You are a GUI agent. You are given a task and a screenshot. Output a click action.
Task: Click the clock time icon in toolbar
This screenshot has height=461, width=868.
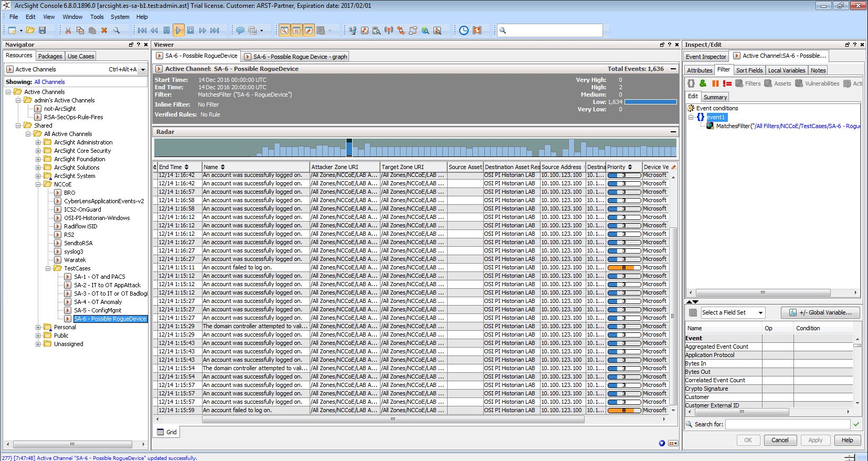click(x=464, y=30)
